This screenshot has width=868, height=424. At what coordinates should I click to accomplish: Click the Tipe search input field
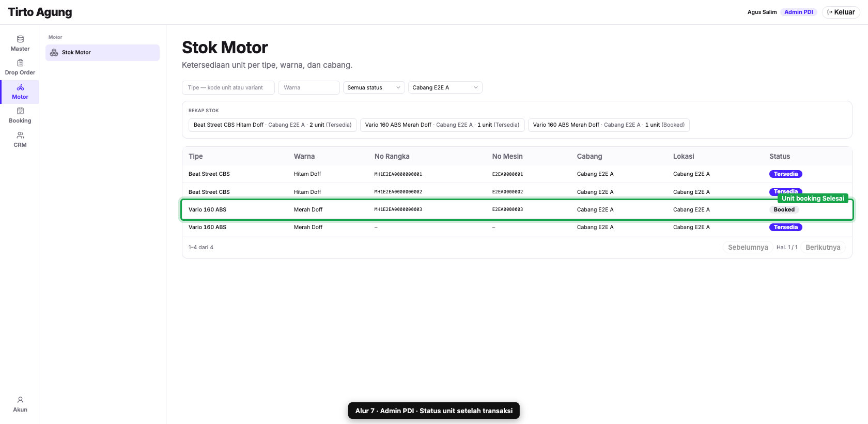tap(228, 87)
